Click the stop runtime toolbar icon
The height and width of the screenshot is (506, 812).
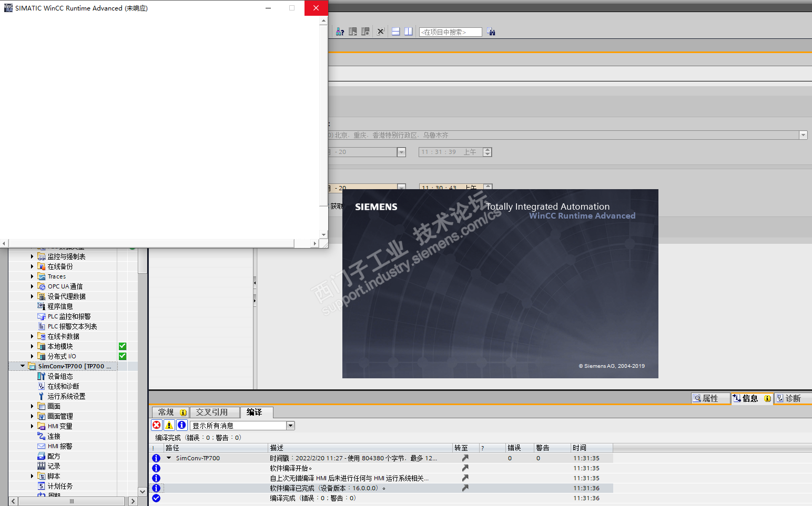pyautogui.click(x=366, y=32)
